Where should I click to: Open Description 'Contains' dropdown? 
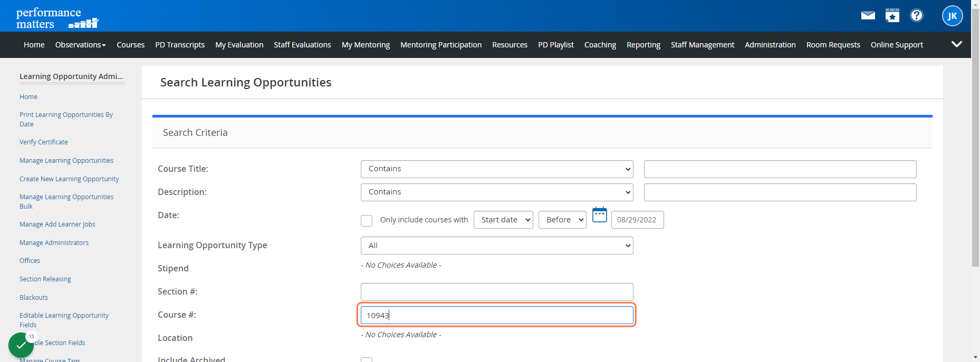point(497,192)
